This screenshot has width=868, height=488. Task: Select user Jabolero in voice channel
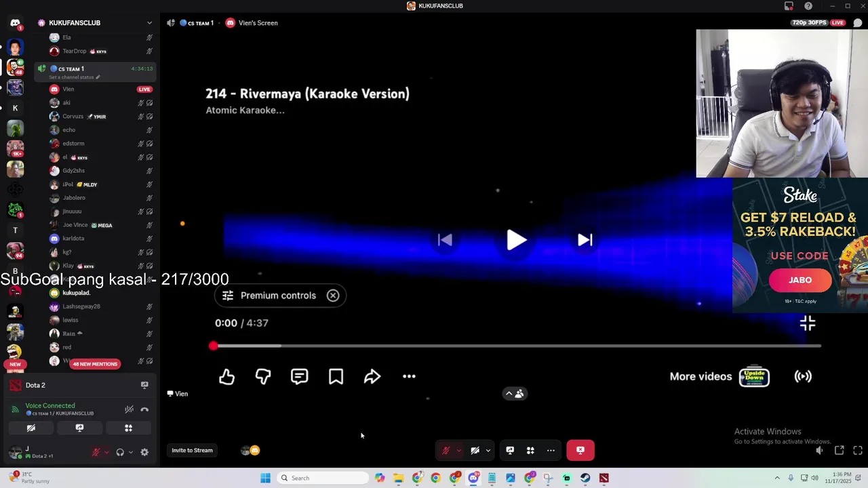point(100,198)
